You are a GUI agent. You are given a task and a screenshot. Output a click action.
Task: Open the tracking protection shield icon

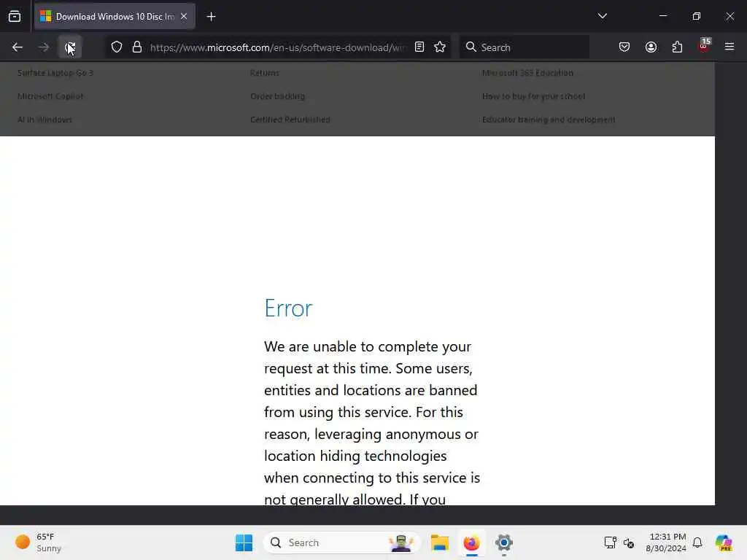(117, 47)
